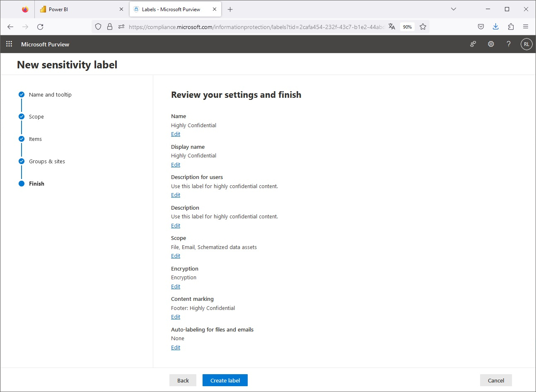536x392 pixels.
Task: Click the Pocket save icon
Action: (x=480, y=26)
